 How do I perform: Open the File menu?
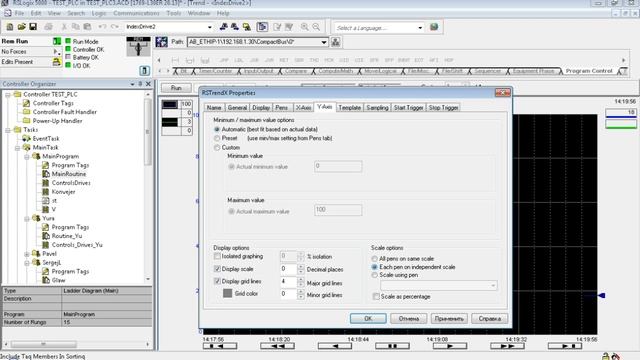19,13
